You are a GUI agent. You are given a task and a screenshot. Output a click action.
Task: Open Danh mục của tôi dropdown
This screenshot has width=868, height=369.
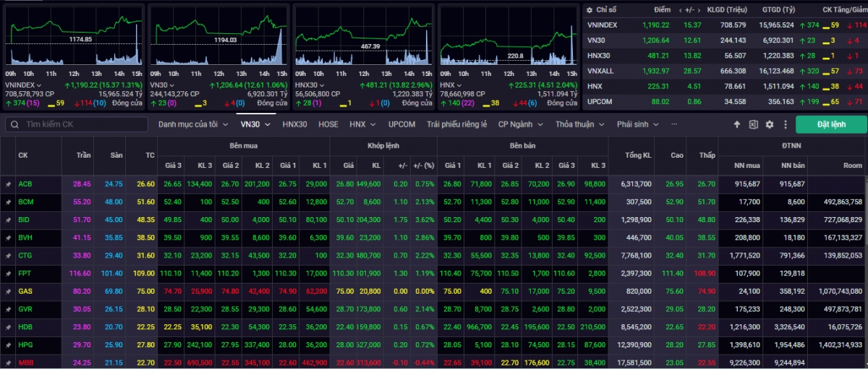click(192, 124)
